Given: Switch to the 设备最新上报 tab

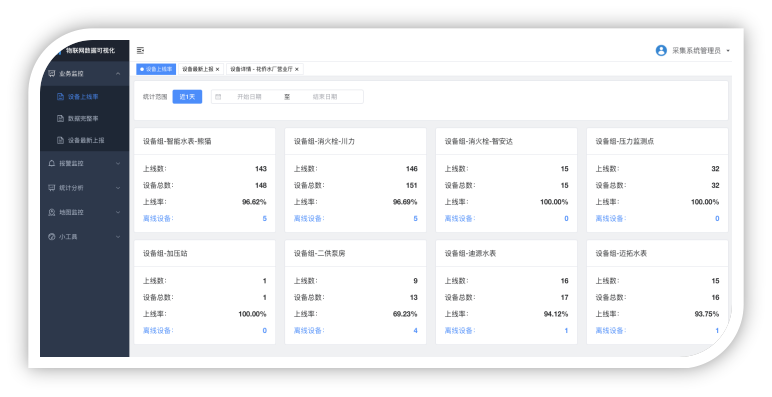Looking at the screenshot, I should pos(197,69).
